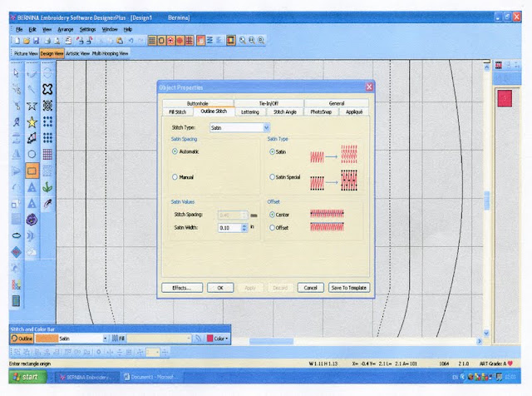Switch to the PhotoSnap tab
The image size is (532, 396).
point(321,112)
